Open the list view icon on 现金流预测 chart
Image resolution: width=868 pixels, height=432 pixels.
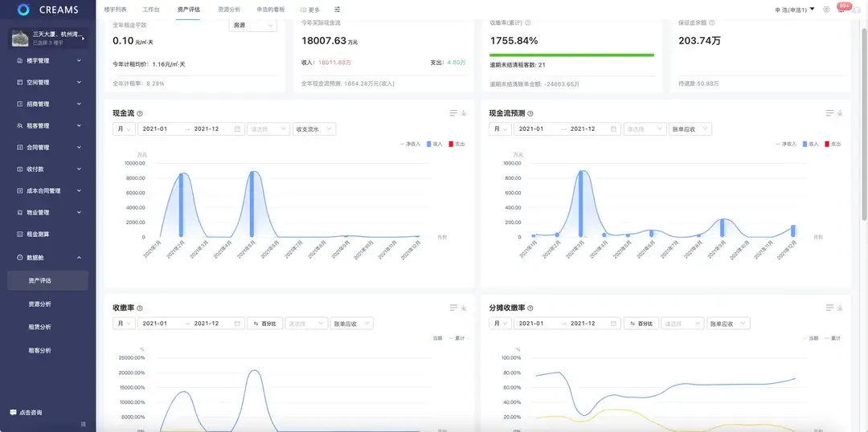click(829, 113)
